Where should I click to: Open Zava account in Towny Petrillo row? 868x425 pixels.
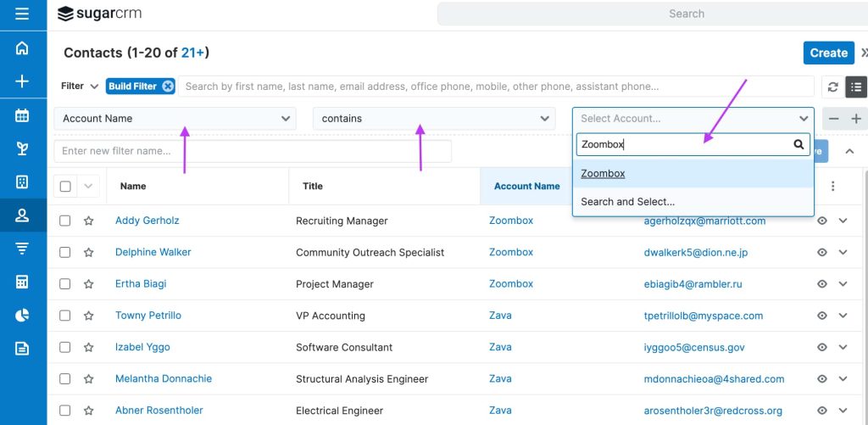coord(500,316)
